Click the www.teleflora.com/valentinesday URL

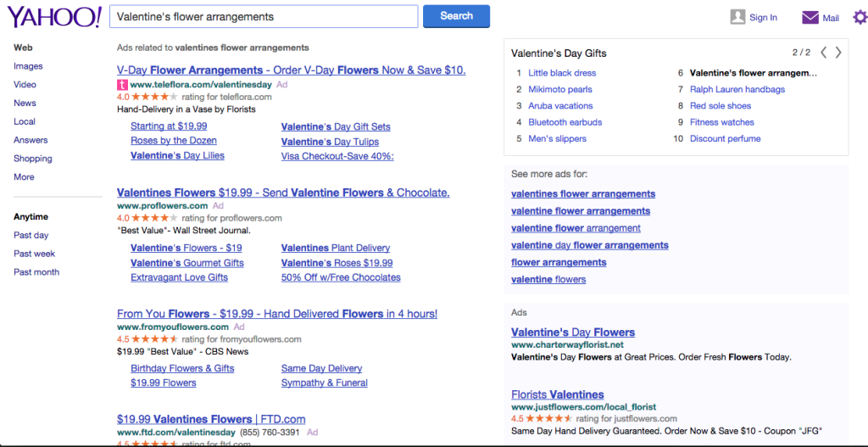pyautogui.click(x=201, y=85)
